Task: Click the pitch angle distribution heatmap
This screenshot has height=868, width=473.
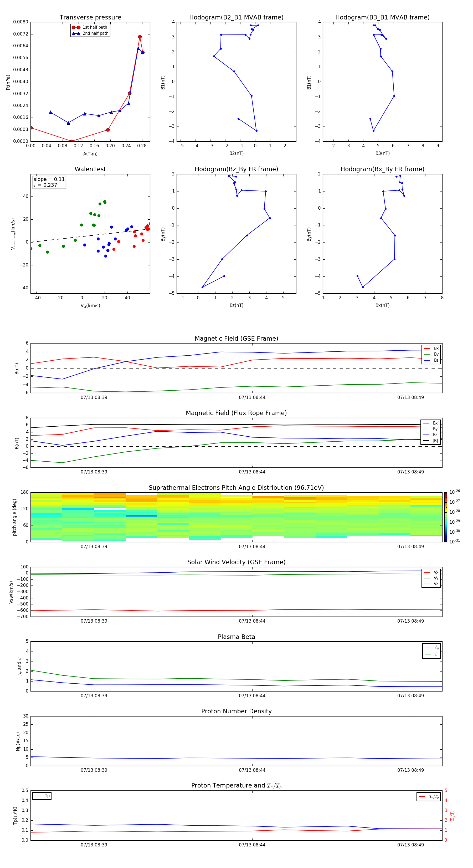Action: [236, 517]
